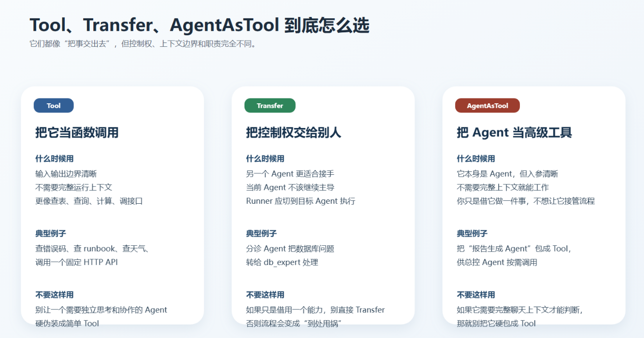Click the heading 把它当函数调用

click(77, 133)
